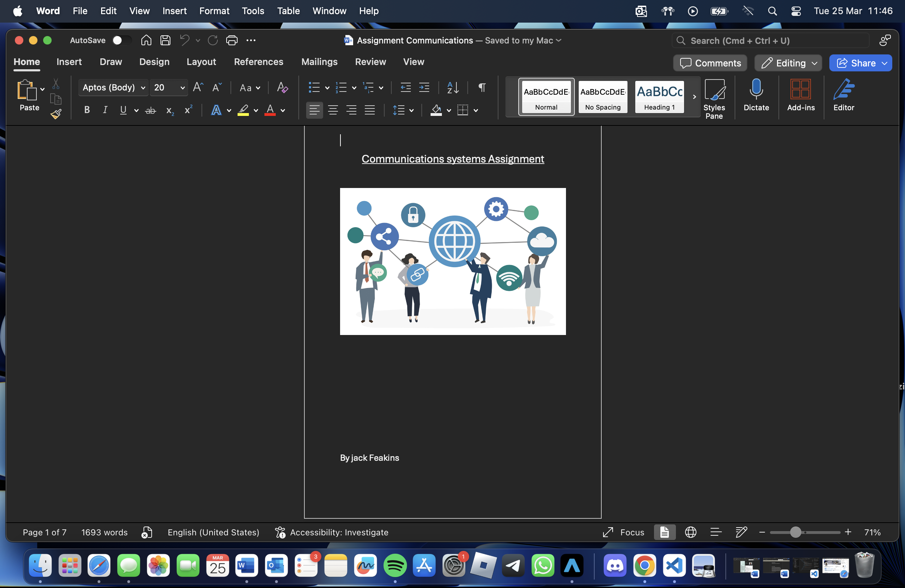This screenshot has height=588, width=905.
Task: Toggle Bold formatting
Action: click(x=87, y=110)
